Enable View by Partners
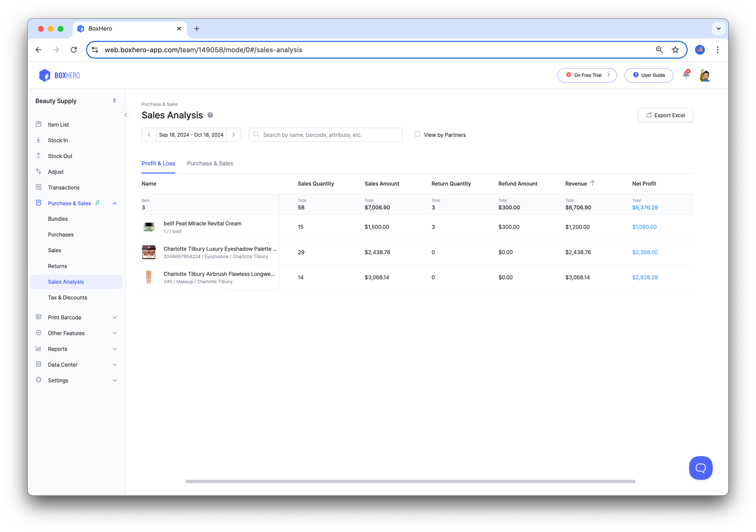756x532 pixels. 417,134
